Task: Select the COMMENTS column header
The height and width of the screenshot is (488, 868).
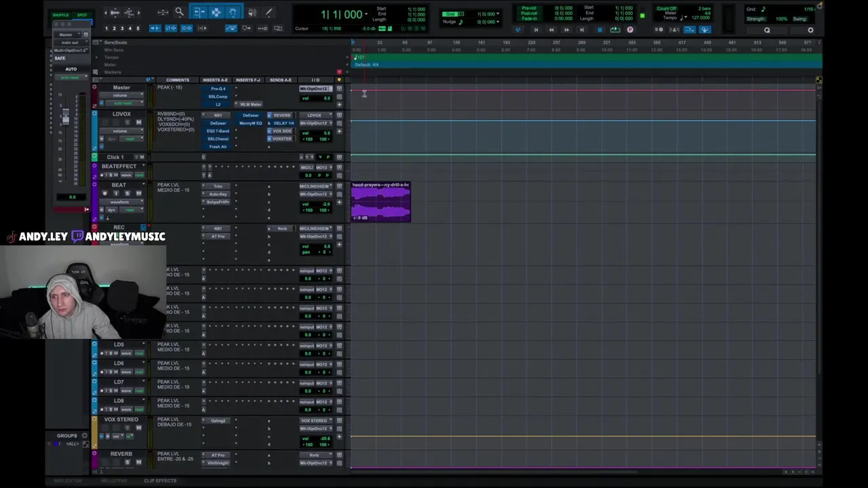Action: click(x=177, y=80)
